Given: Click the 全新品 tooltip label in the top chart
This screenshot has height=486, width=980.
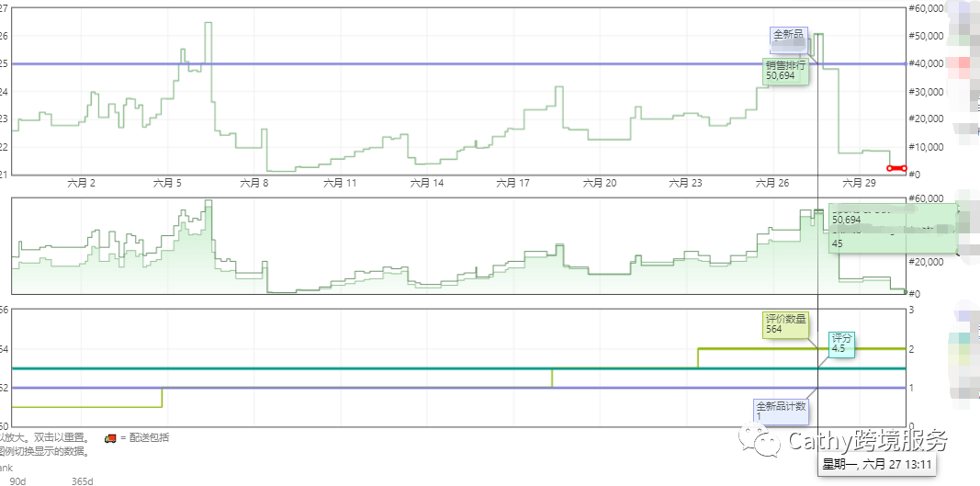Looking at the screenshot, I should pos(789,40).
